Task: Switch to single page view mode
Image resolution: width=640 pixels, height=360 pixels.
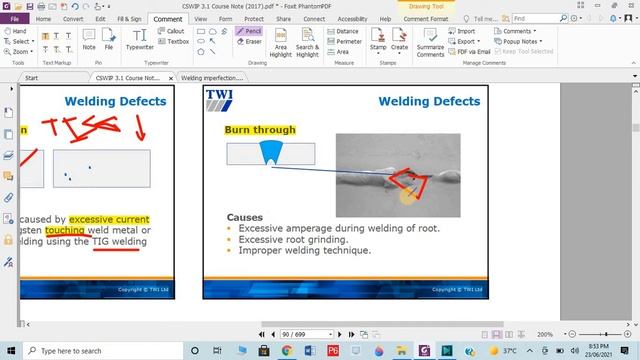Action: [x=484, y=334]
